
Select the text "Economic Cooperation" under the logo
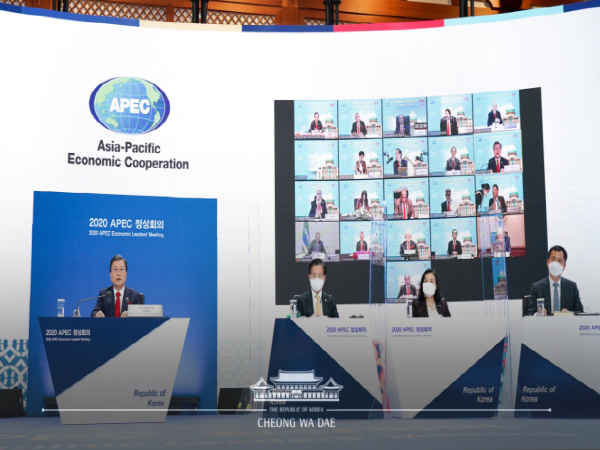[128, 162]
